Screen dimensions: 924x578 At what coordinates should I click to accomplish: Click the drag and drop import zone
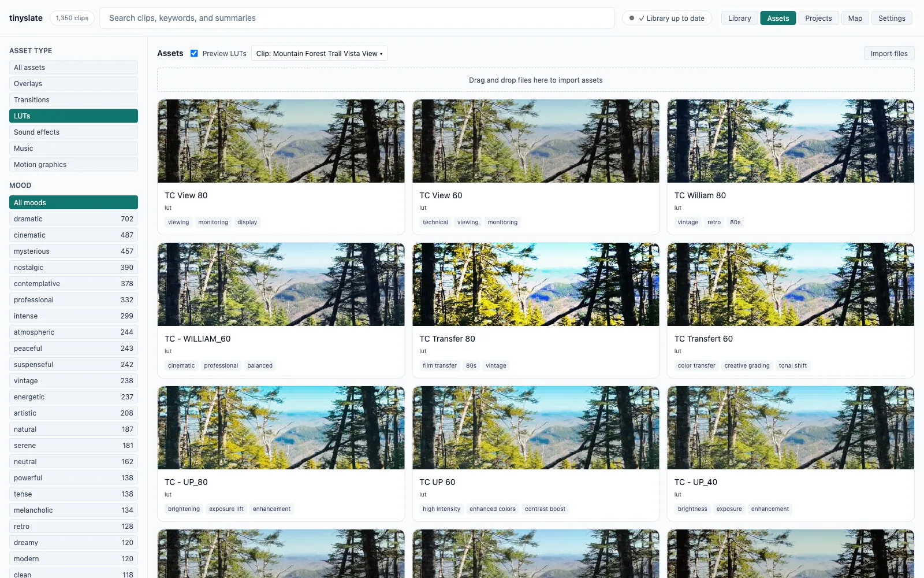click(536, 80)
